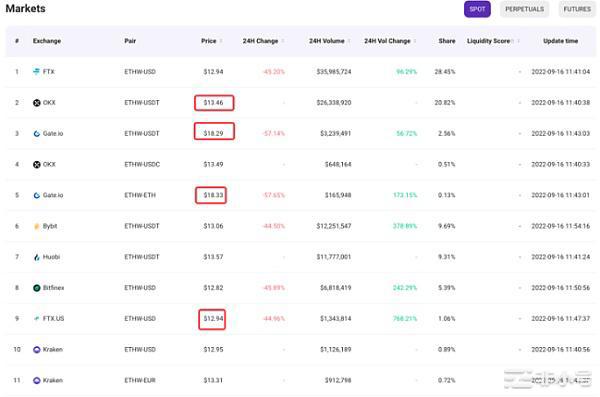This screenshot has height=397, width=600.
Task: Click the Bitfinex green logo icon
Action: pos(37,288)
